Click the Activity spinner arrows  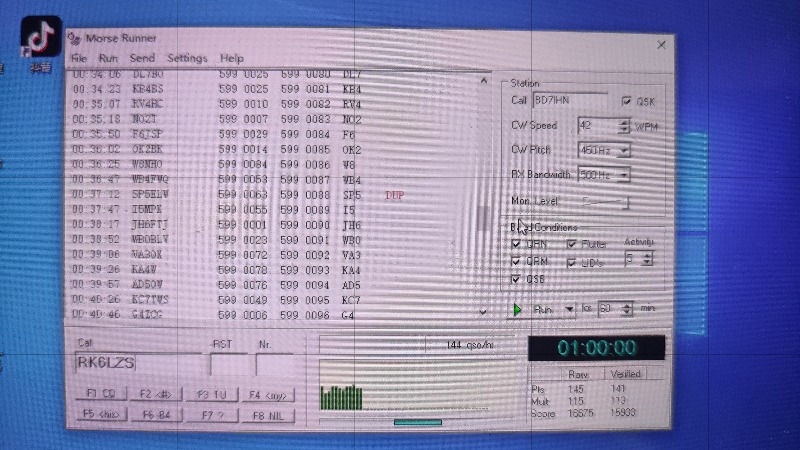pyautogui.click(x=647, y=259)
